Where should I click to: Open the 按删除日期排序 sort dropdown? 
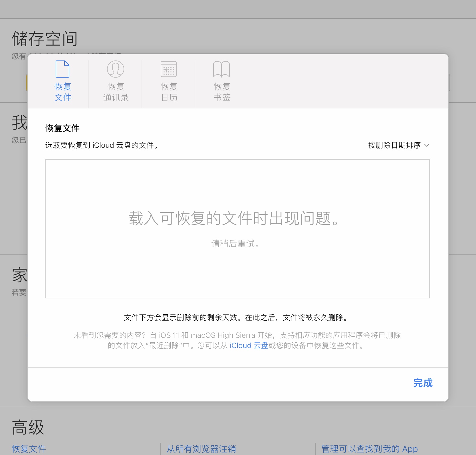pyautogui.click(x=394, y=145)
